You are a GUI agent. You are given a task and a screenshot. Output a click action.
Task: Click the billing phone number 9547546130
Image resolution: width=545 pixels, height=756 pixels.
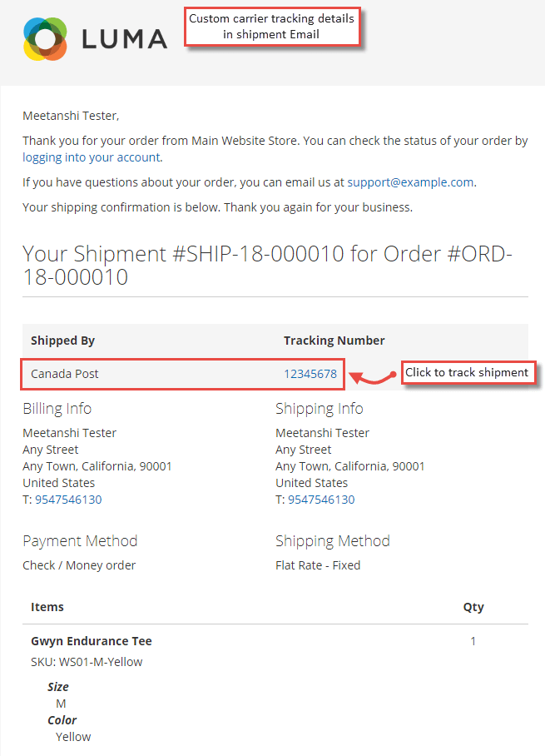tap(68, 500)
